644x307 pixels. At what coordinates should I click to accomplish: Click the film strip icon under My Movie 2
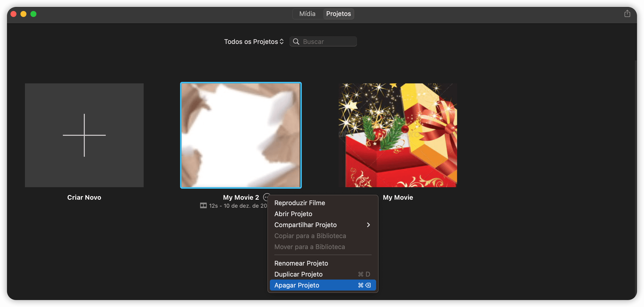pos(203,206)
